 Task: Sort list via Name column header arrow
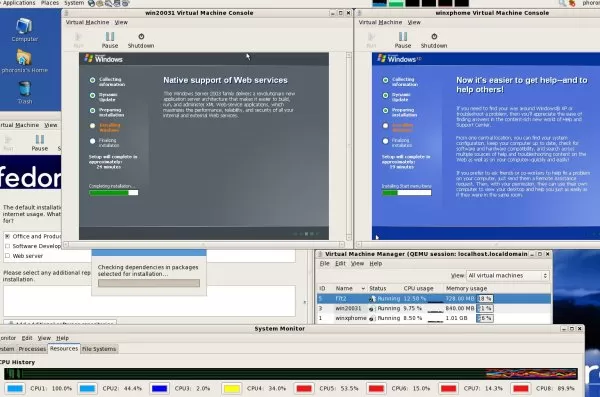[363, 288]
